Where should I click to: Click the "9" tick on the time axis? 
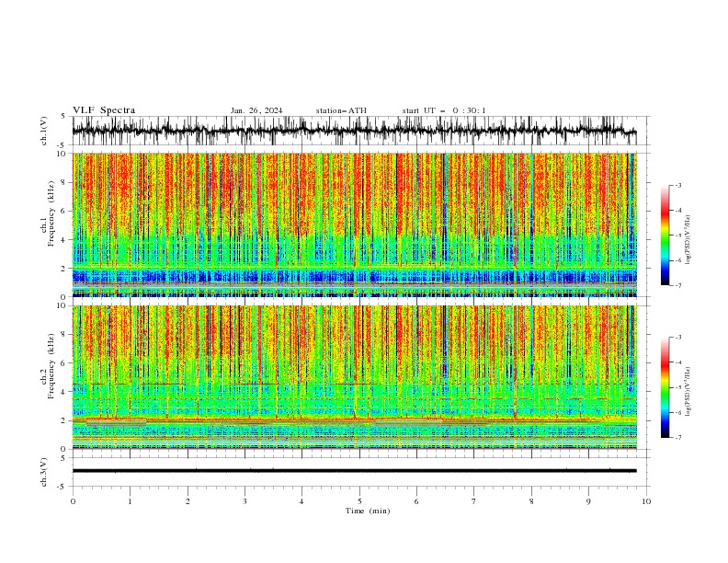pyautogui.click(x=588, y=501)
